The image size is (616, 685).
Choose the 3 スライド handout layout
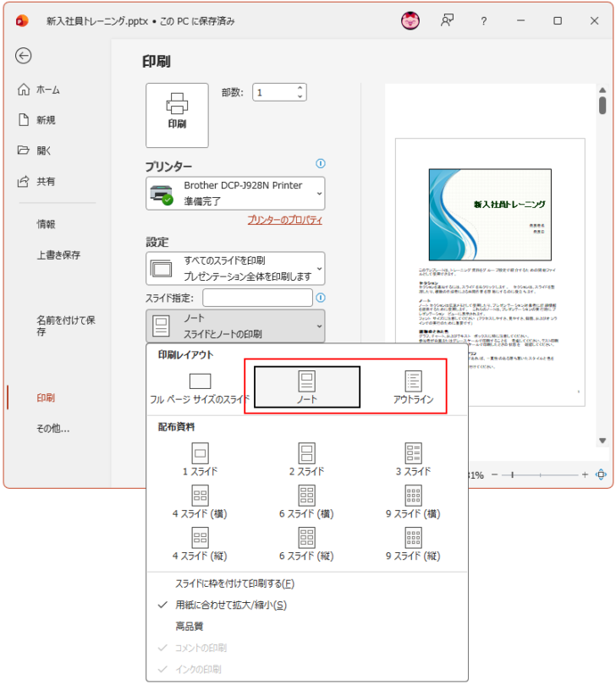pos(413,459)
